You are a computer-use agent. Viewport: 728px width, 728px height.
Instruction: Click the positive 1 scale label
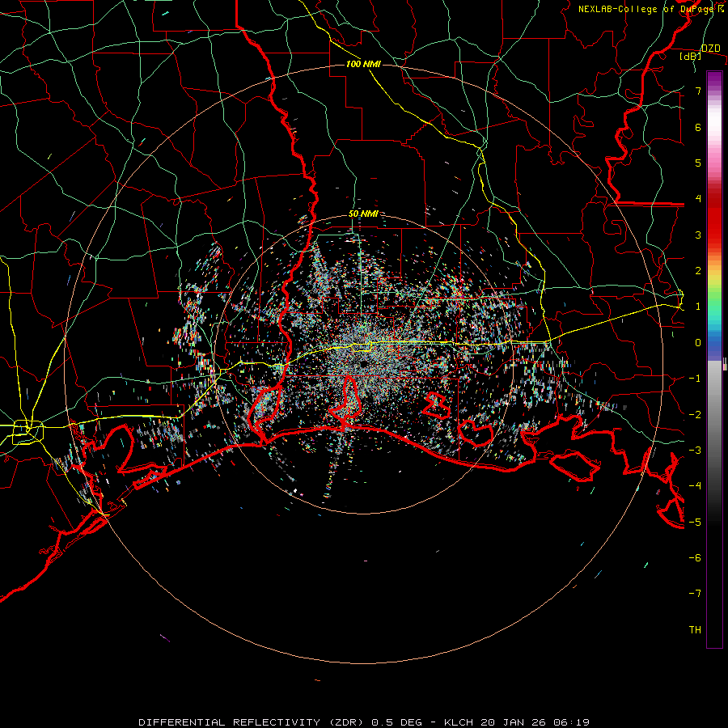(x=698, y=307)
